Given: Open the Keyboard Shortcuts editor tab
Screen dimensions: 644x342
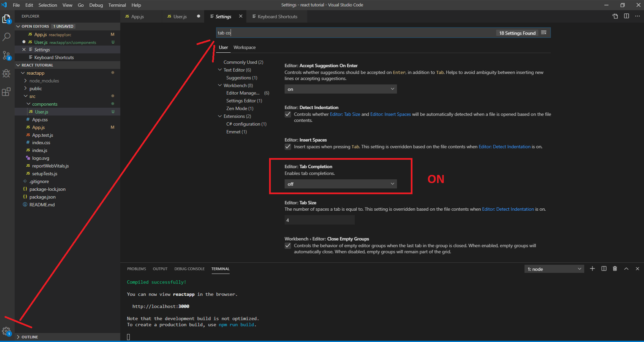Looking at the screenshot, I should [x=277, y=17].
